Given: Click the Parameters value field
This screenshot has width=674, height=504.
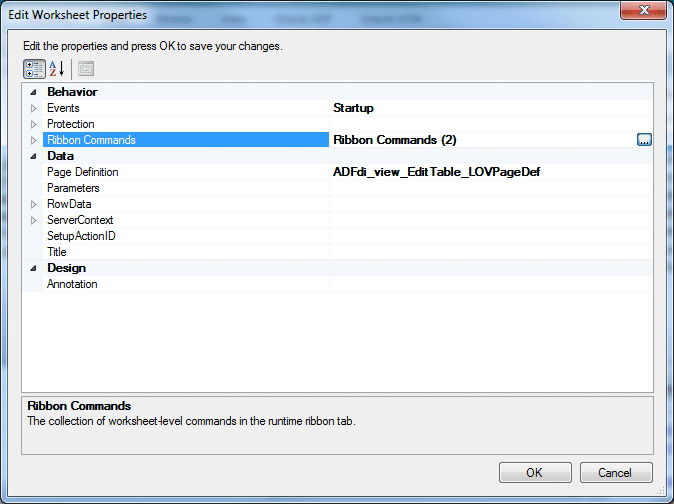Looking at the screenshot, I should click(x=491, y=188).
